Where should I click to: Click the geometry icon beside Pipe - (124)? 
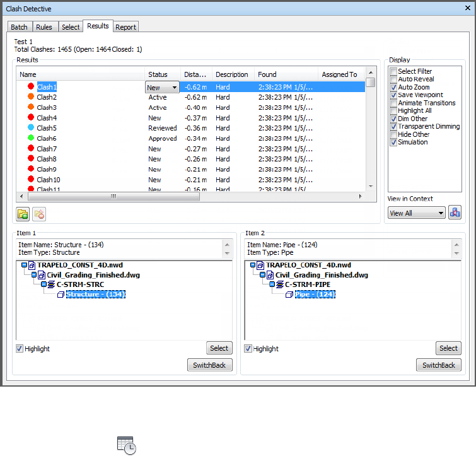[x=289, y=295]
